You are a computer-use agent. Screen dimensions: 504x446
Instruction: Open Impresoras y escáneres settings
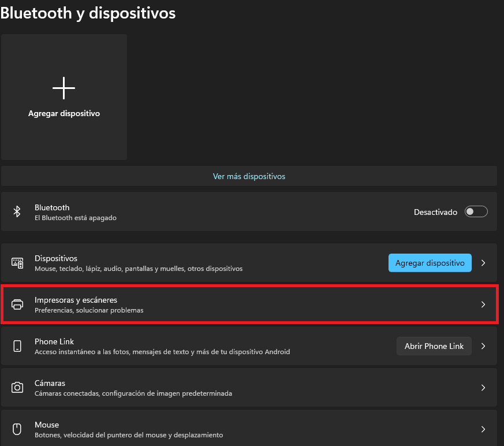[249, 304]
